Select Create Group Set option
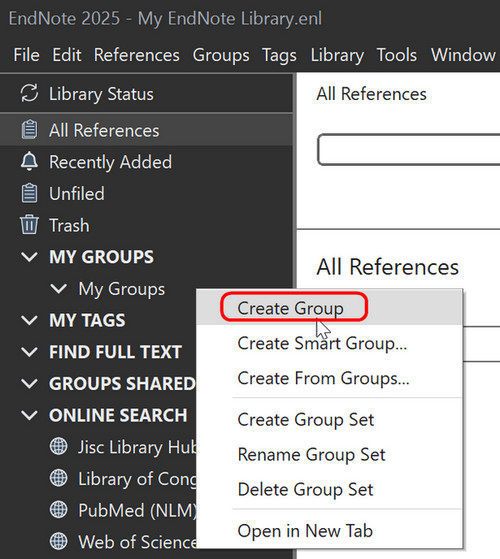The width and height of the screenshot is (500, 559). click(x=329, y=420)
